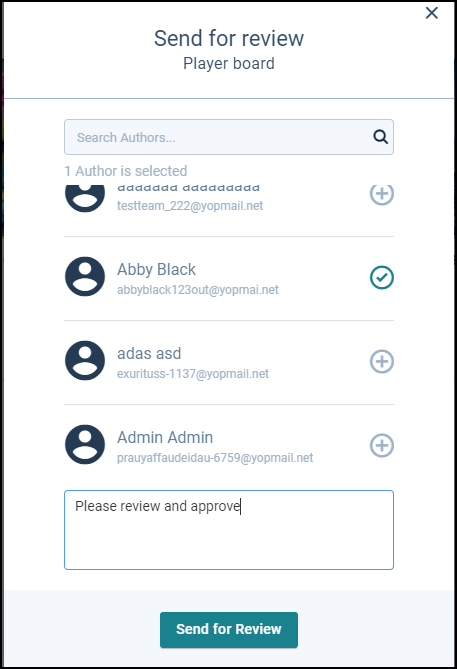Close the Send for review dialog
This screenshot has width=457, height=669.
pos(432,13)
